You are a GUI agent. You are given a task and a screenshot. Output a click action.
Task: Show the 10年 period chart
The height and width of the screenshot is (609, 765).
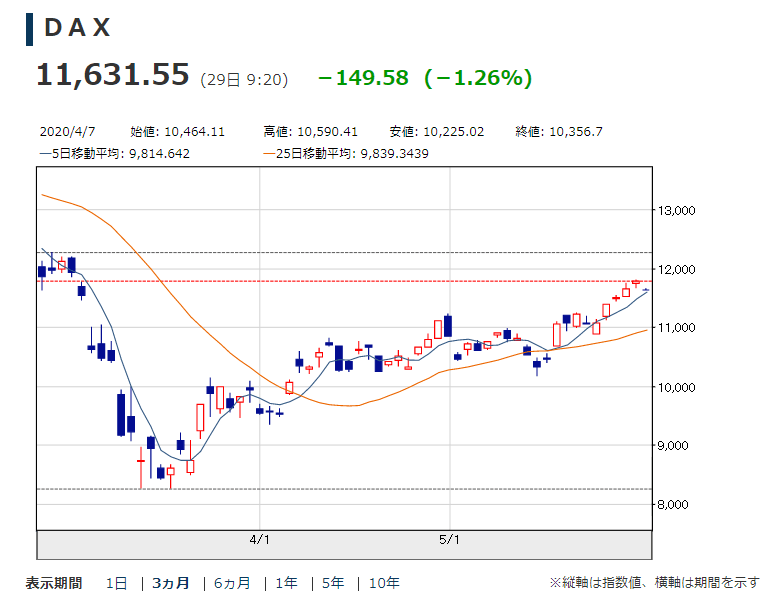click(384, 584)
